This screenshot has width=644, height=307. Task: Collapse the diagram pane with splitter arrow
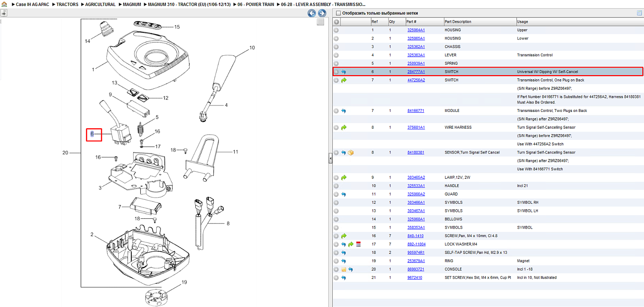330,159
